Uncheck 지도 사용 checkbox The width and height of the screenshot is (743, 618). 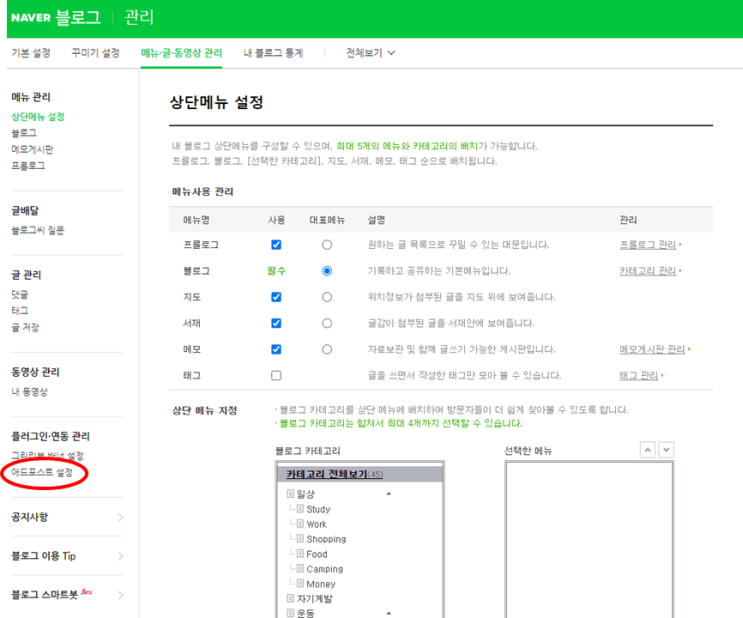276,297
